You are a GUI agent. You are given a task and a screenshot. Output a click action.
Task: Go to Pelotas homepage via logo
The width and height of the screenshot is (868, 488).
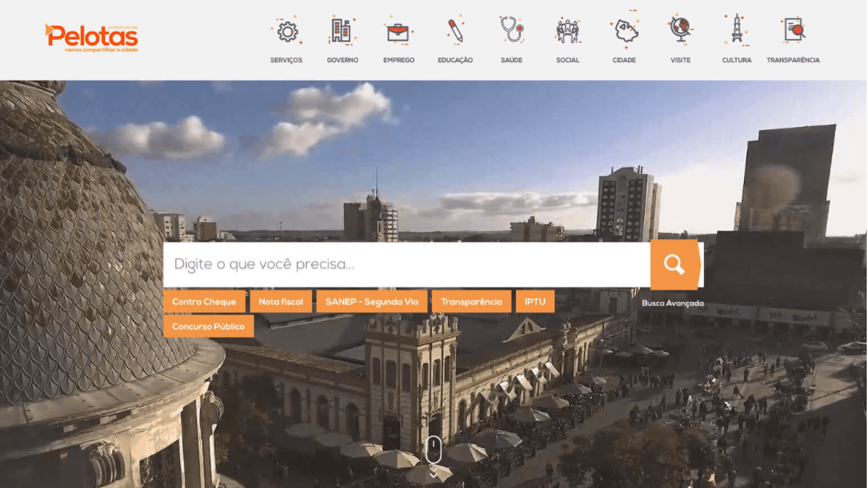pyautogui.click(x=92, y=38)
